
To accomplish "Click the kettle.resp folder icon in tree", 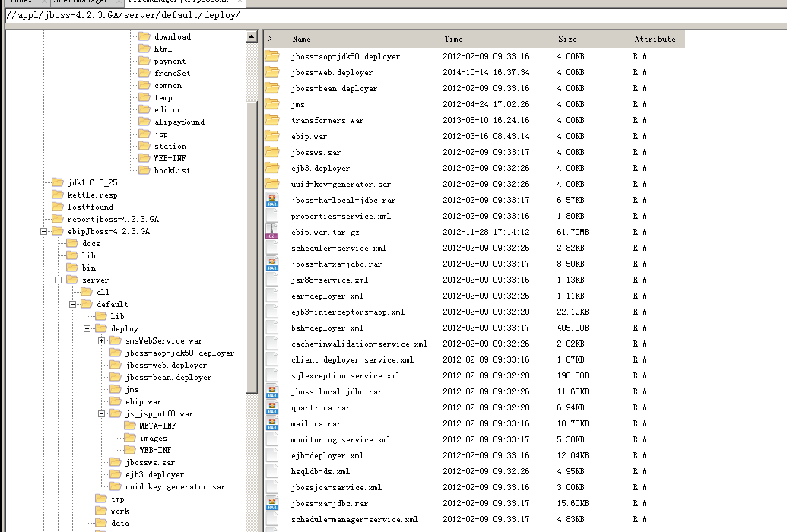I will point(58,195).
